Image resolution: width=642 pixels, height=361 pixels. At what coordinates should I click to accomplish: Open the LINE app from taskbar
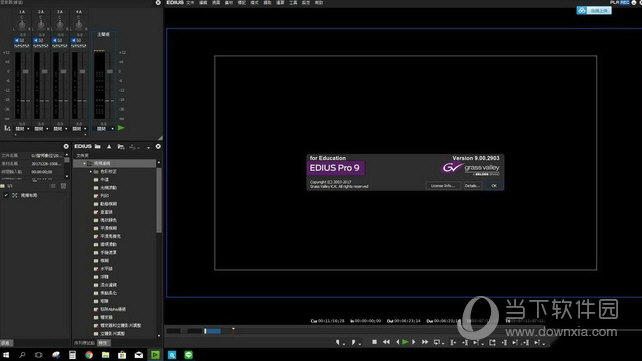[188, 355]
